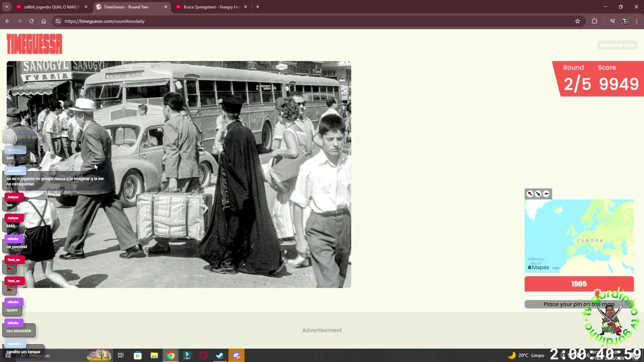Viewport: 644px width, 362px height.
Task: Pin the map size with the pin icon
Action: click(x=546, y=194)
